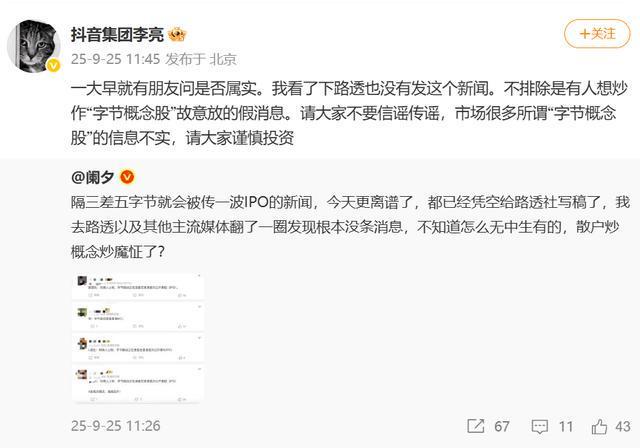Click the 发布于 北京 location text
This screenshot has width=640, height=448.
[201, 59]
